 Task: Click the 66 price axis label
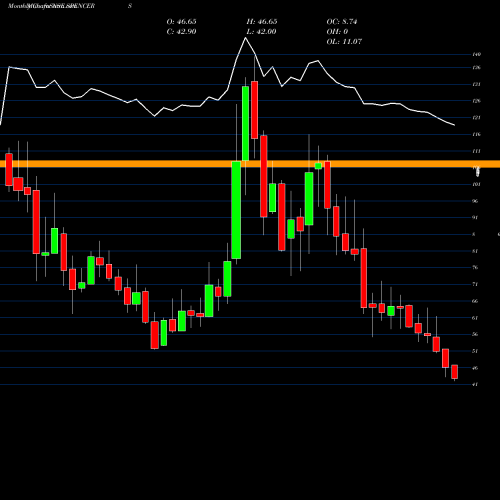[x=475, y=301]
